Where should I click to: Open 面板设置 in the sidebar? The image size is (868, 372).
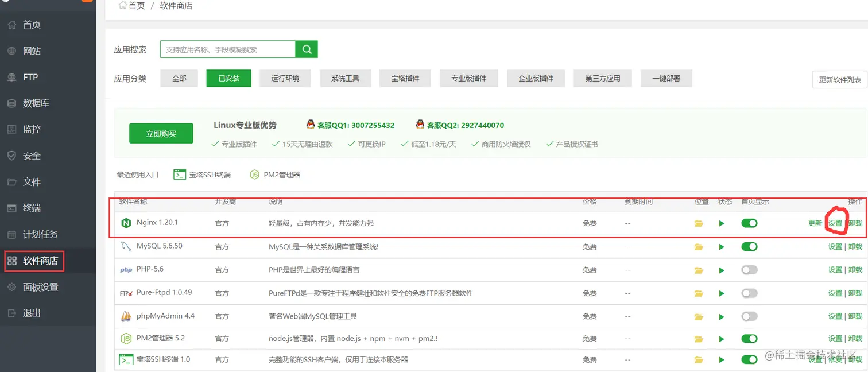coord(40,287)
